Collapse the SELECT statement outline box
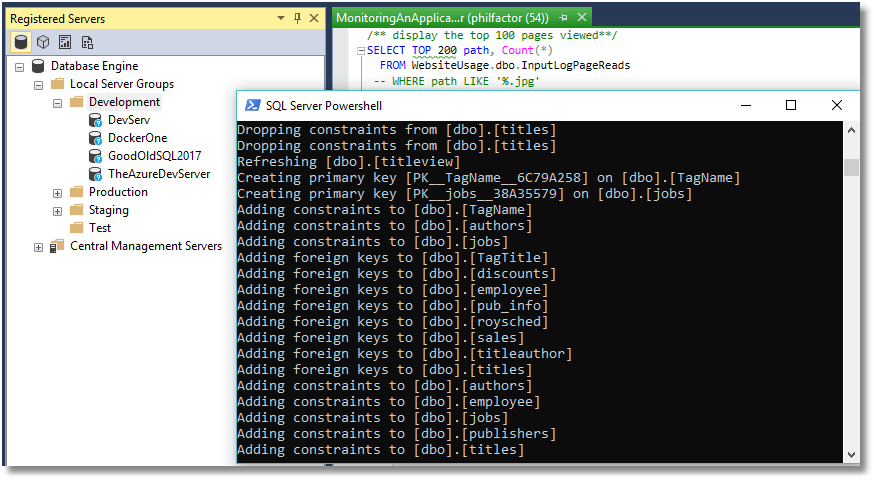The width and height of the screenshot is (874, 480). [x=361, y=51]
